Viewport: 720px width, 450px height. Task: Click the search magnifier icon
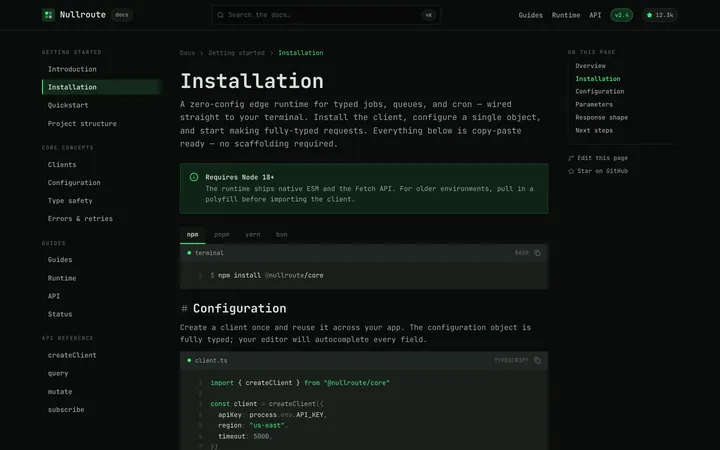point(220,15)
